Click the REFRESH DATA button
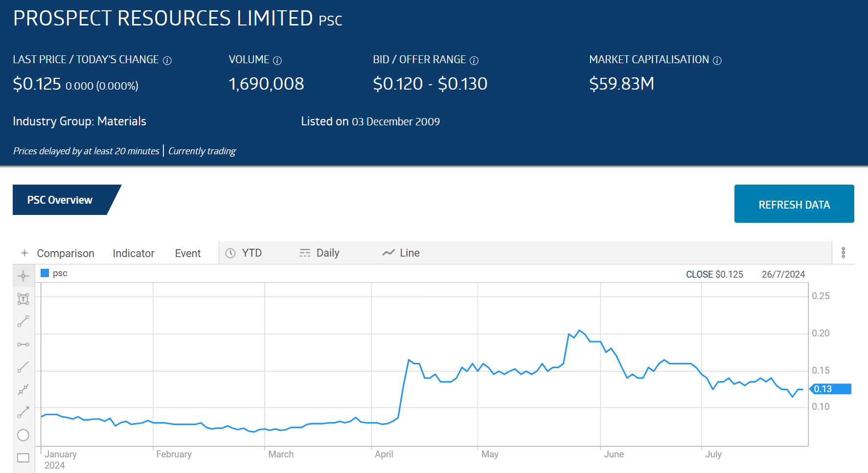This screenshot has height=473, width=868. click(x=794, y=204)
